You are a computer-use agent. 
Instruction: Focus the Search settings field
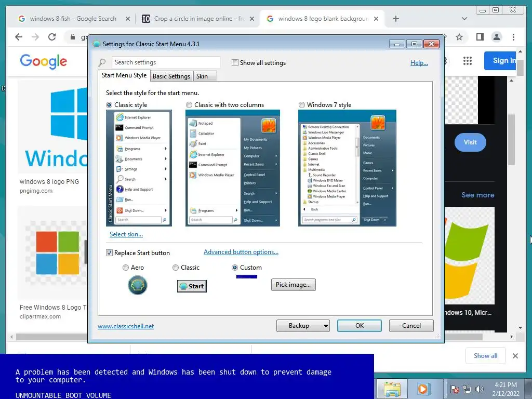click(166, 62)
